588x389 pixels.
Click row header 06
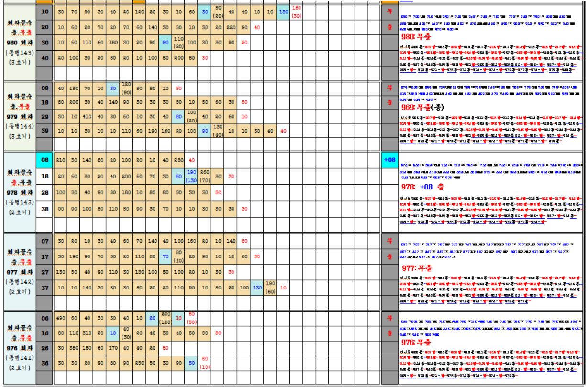click(x=44, y=318)
